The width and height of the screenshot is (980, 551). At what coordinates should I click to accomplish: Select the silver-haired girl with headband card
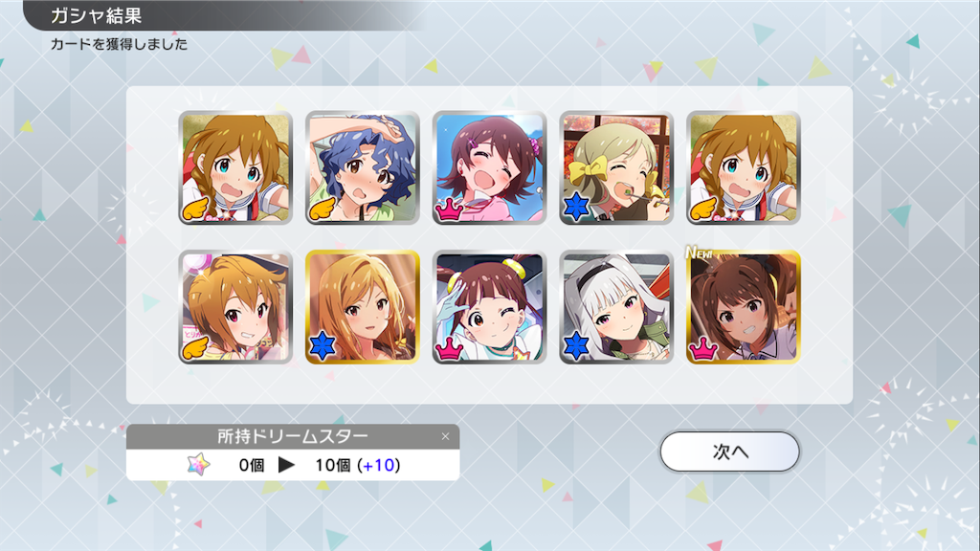point(616,307)
